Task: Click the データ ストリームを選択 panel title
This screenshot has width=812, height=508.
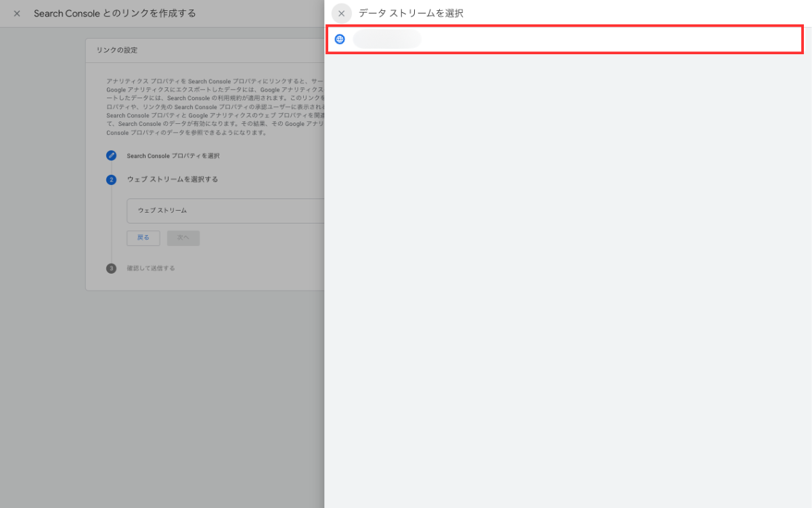Action: click(411, 14)
